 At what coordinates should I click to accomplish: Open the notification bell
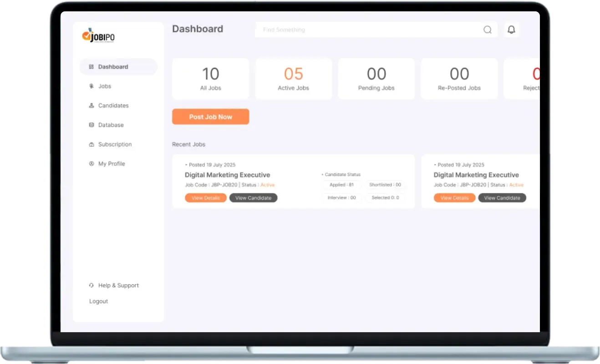coord(511,29)
